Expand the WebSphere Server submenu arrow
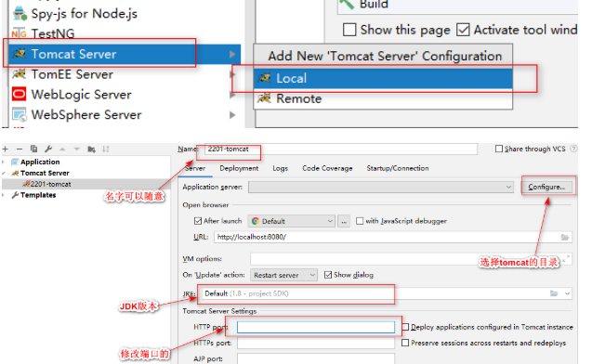Viewport: 592px width, 364px height. point(232,115)
